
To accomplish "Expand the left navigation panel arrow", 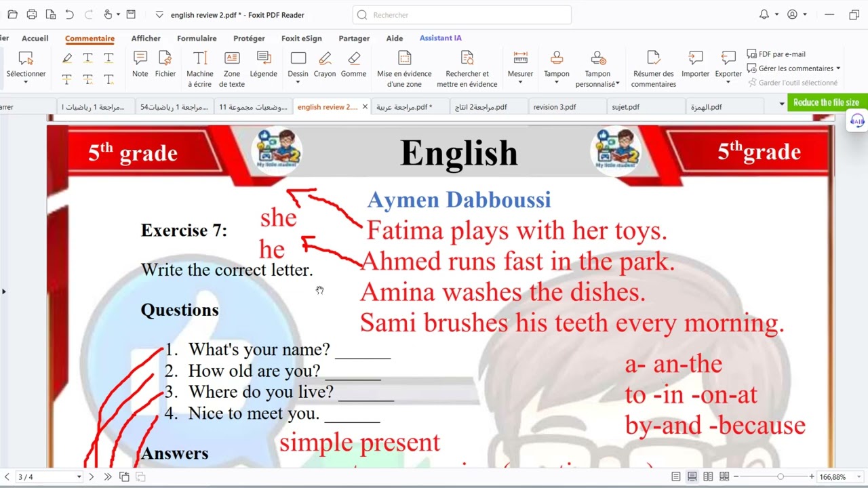I will [x=3, y=291].
